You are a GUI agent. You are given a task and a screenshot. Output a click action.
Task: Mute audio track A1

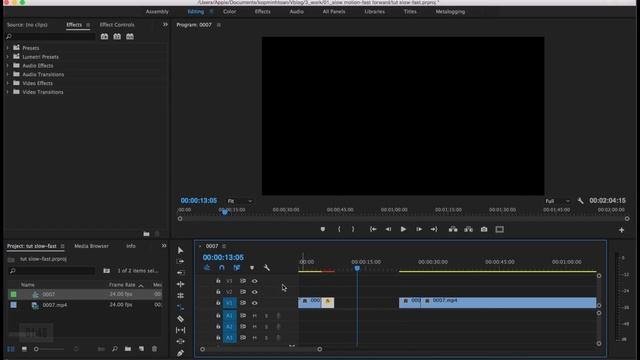tap(254, 316)
